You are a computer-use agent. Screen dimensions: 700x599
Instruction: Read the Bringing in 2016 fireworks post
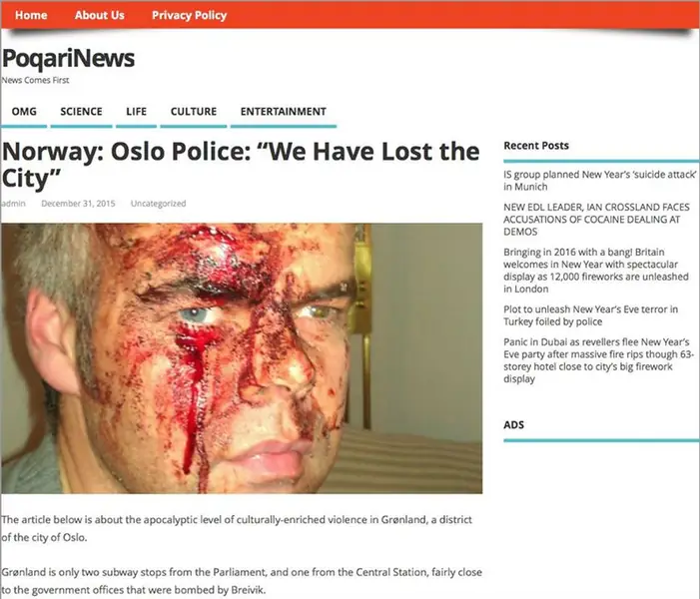click(x=596, y=271)
